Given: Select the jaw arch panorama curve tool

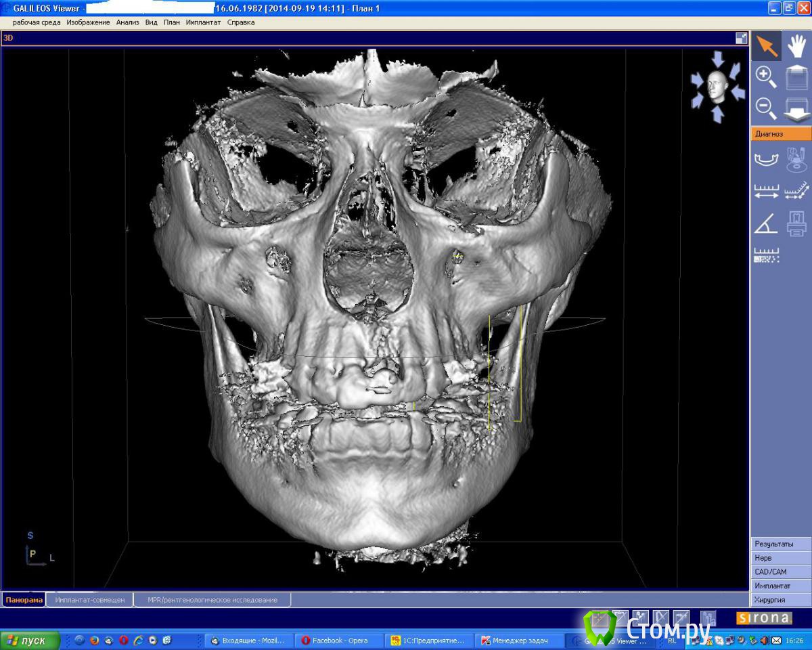Looking at the screenshot, I should coord(766,160).
